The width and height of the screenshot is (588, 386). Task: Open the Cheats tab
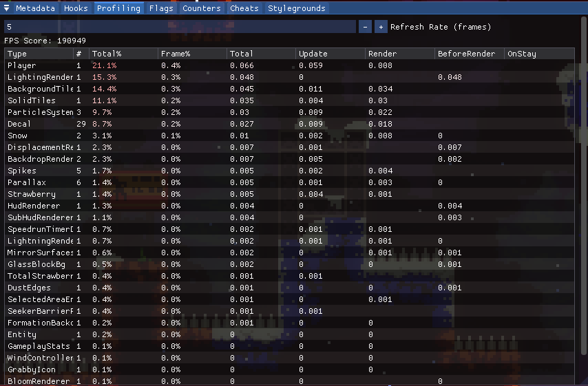tap(244, 8)
